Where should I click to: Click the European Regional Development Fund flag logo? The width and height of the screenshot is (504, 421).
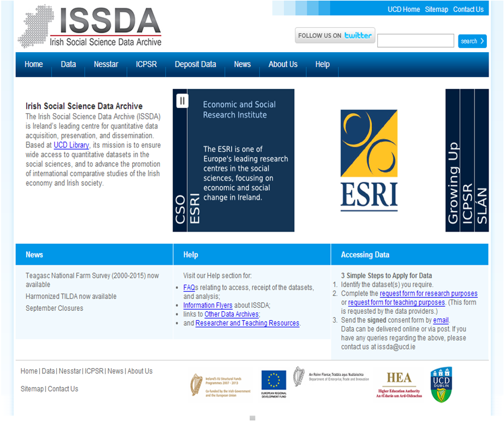click(274, 384)
